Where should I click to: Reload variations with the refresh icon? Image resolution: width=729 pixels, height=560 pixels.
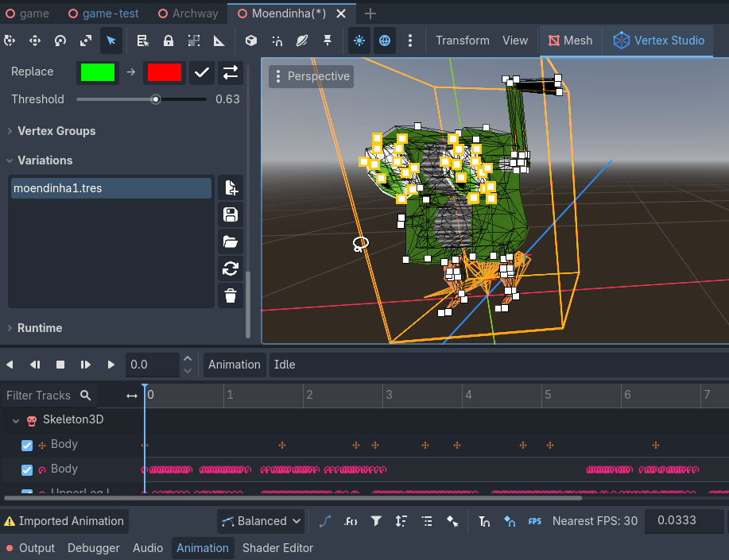click(x=231, y=268)
